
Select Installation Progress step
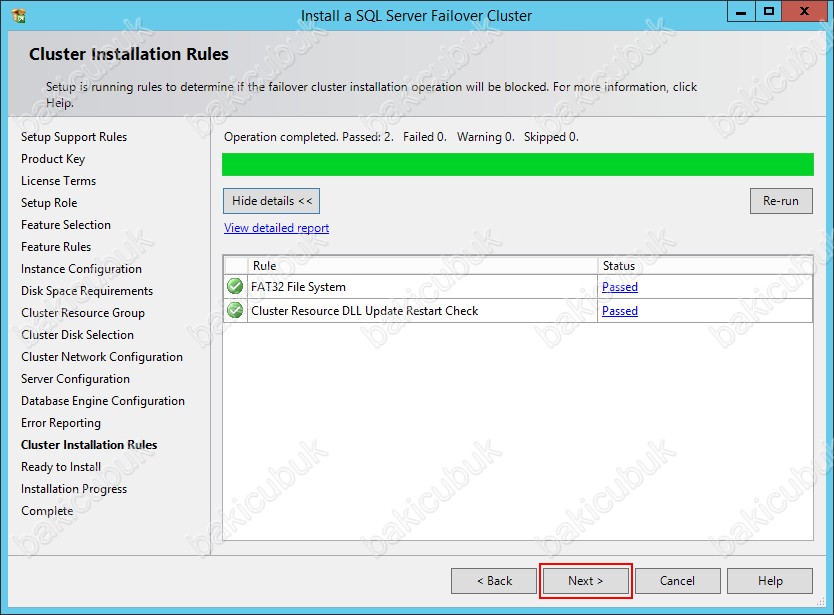click(x=74, y=489)
